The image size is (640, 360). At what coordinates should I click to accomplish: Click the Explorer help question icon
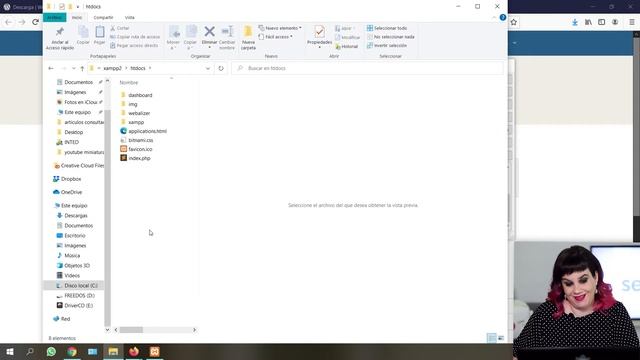click(x=503, y=18)
